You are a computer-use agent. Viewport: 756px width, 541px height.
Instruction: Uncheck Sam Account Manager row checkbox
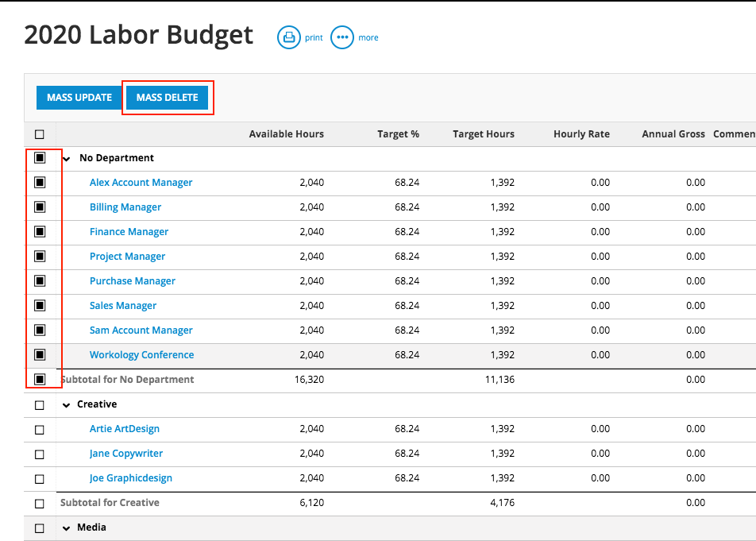(x=40, y=330)
